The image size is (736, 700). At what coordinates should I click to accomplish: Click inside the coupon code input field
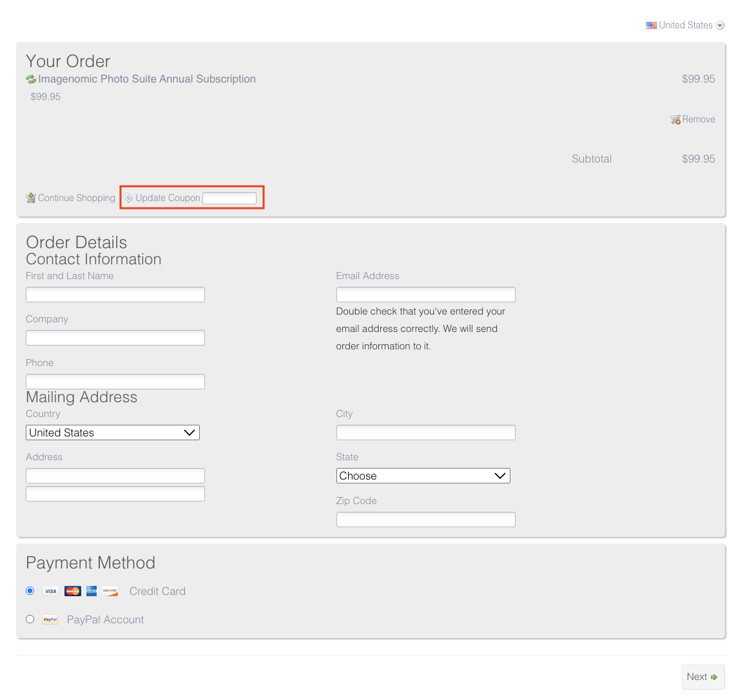coord(229,198)
